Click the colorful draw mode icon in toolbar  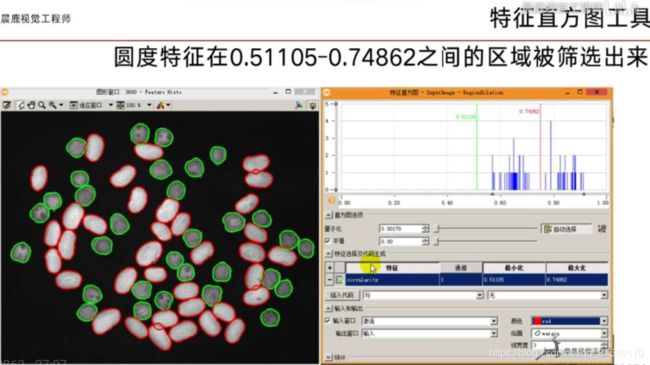pos(160,105)
